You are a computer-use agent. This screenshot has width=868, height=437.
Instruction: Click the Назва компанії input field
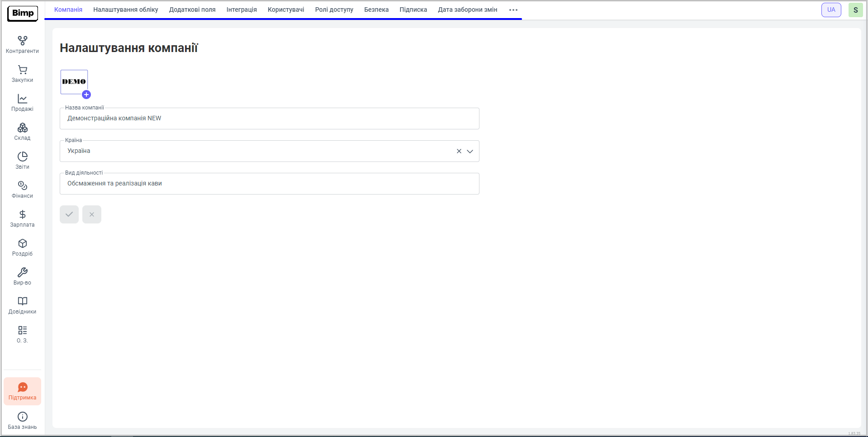tap(269, 119)
